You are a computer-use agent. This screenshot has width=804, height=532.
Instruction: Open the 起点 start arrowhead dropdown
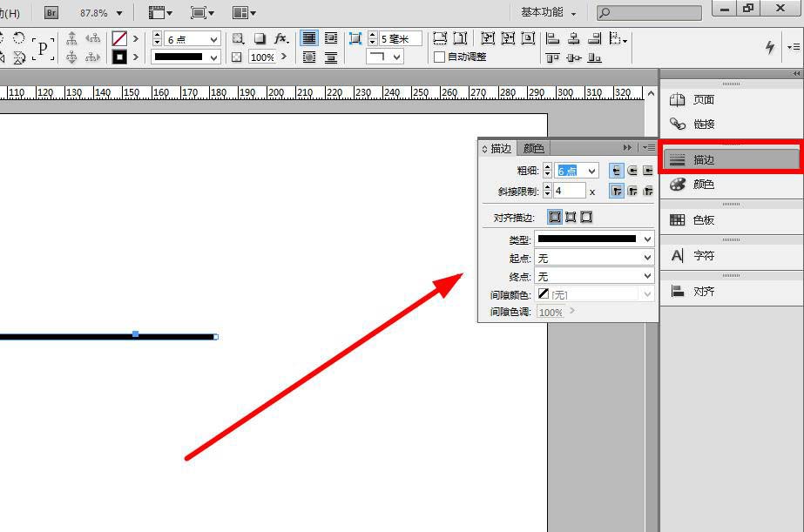pos(596,257)
